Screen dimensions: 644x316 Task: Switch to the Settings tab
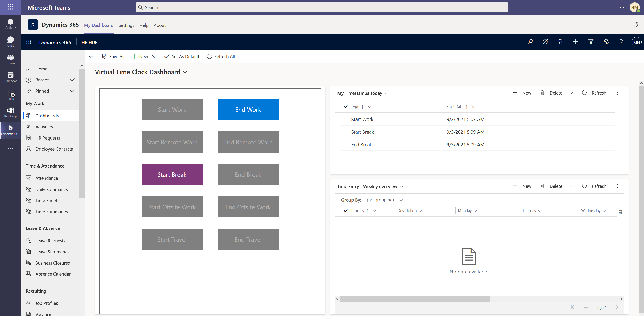[126, 25]
